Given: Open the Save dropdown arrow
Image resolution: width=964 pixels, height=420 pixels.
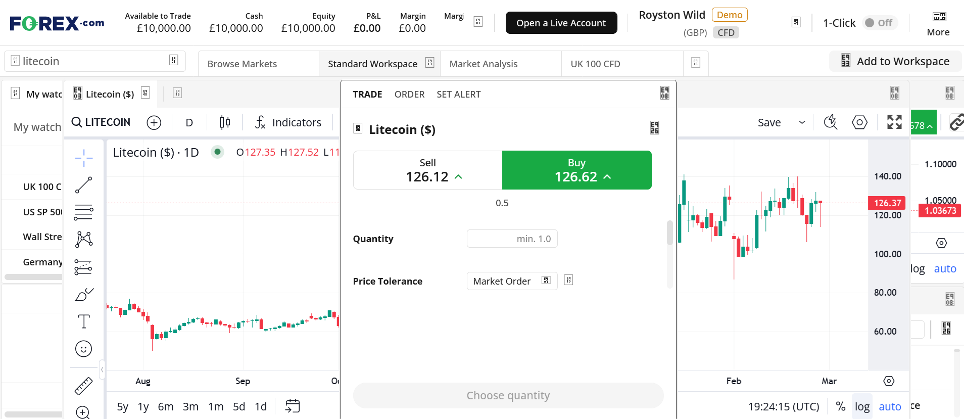Looking at the screenshot, I should (802, 122).
